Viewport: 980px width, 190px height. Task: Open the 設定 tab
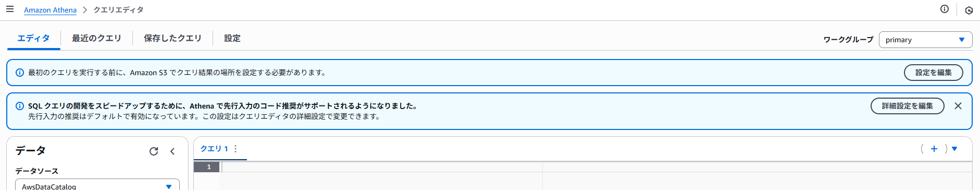(232, 38)
